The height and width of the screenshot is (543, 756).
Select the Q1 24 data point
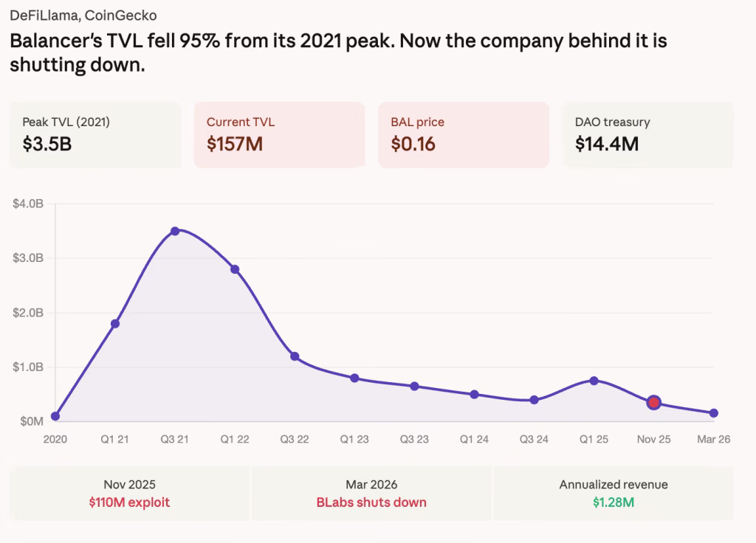click(x=474, y=395)
